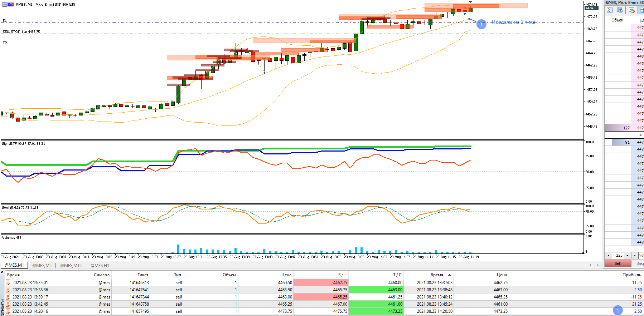Image resolution: width=644 pixels, height=316 pixels.
Task: Select the @MES,M15 chart tab
Action: click(71, 265)
